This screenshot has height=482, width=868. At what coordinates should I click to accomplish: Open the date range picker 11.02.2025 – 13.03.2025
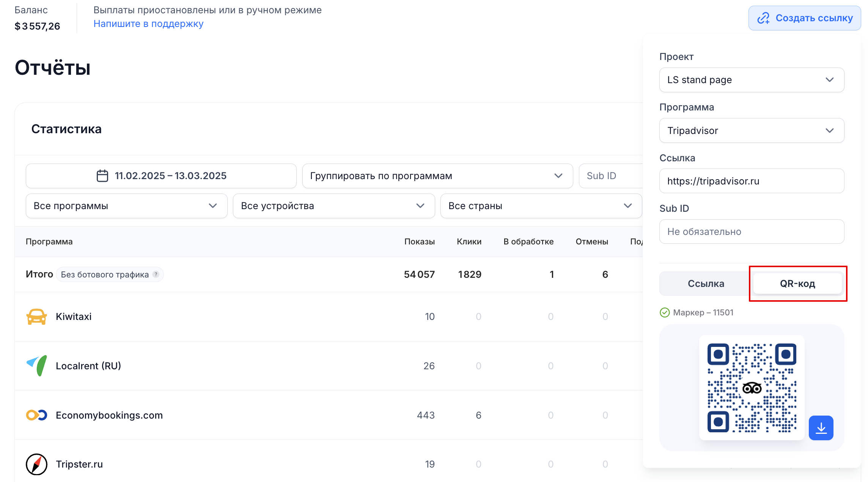tap(161, 176)
